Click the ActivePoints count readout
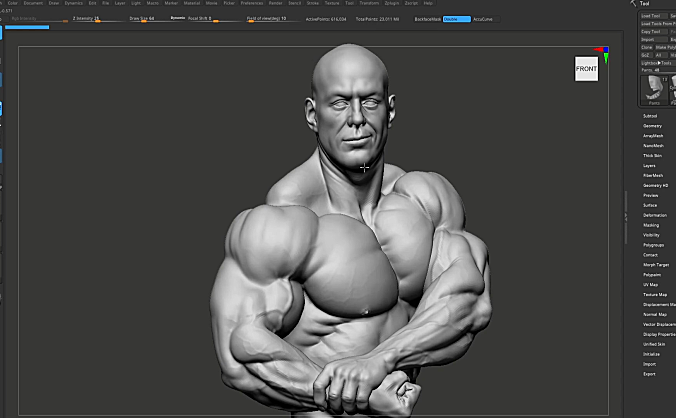676x418 pixels. pyautogui.click(x=326, y=19)
